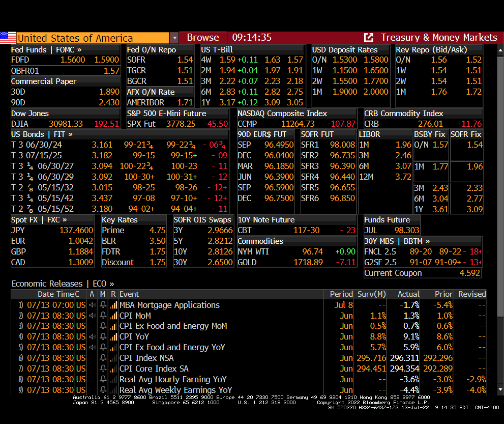The width and height of the screenshot is (504, 424).
Task: Click the Surv(M) column header
Action: pos(372,294)
